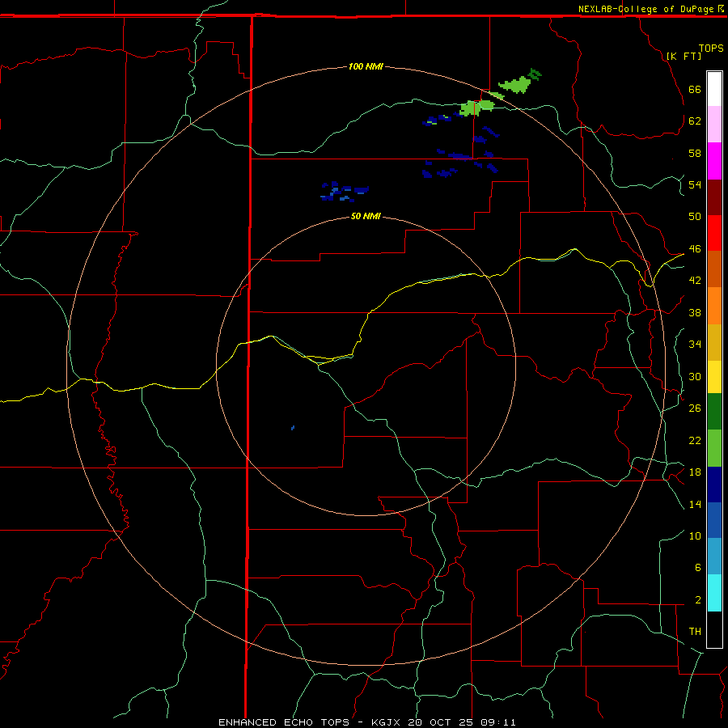Click the dark green 26 kft legend band
The width and height of the screenshot is (728, 728).
click(714, 412)
